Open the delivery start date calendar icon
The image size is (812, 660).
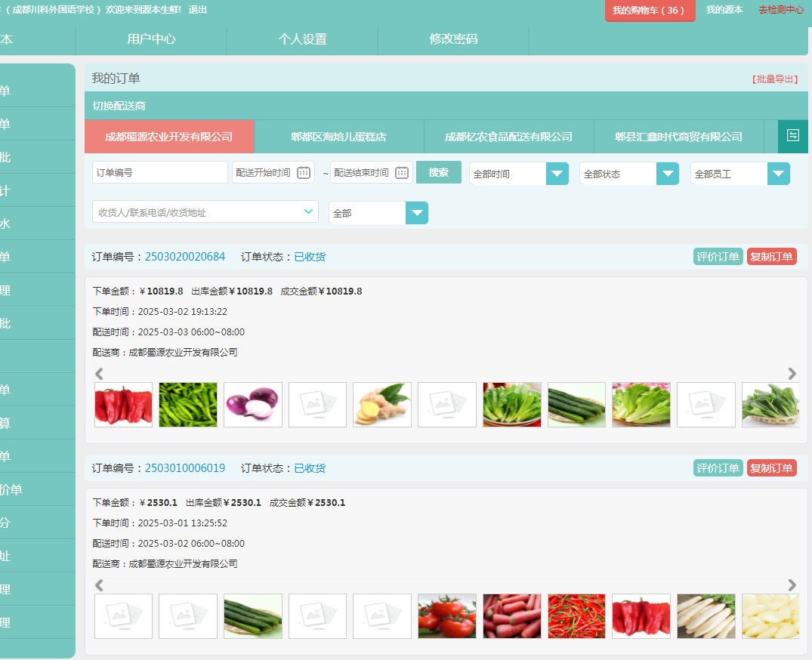point(304,173)
